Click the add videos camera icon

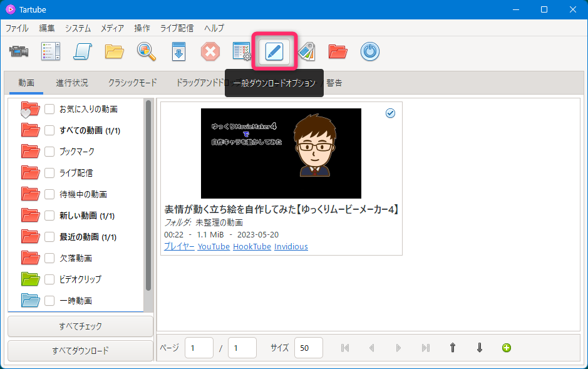pos(19,51)
